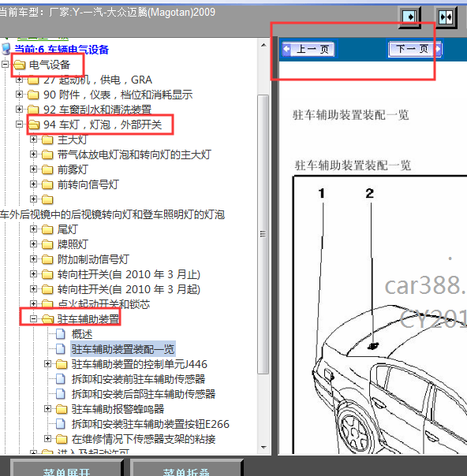
Task: Expand 转向柱开关(自 2010 年 3 月起)
Action: (x=33, y=288)
